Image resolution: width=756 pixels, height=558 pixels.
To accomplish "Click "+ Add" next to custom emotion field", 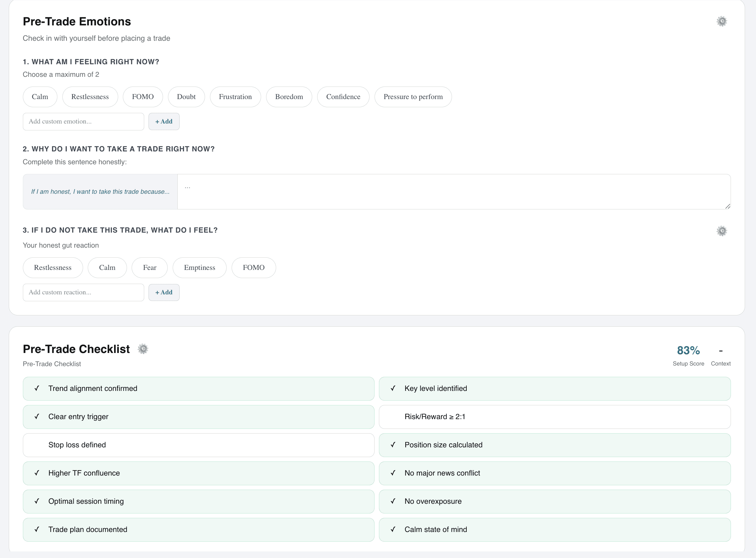I will pyautogui.click(x=164, y=121).
